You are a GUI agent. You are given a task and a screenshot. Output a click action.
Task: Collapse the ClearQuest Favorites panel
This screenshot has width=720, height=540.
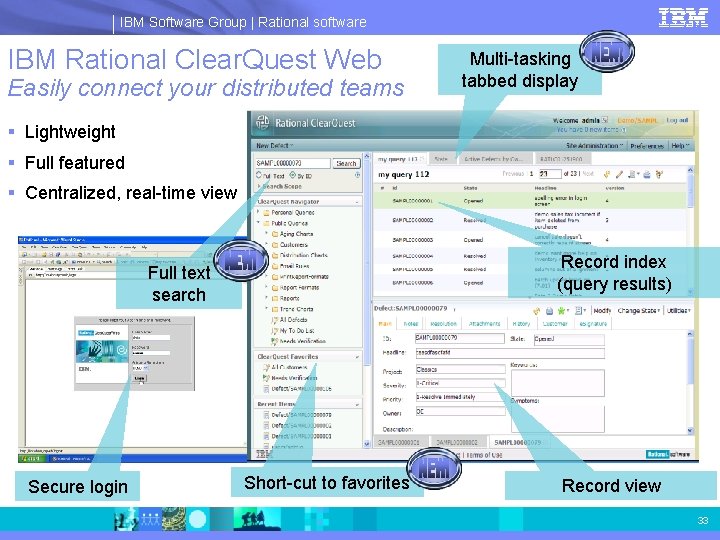tap(357, 357)
